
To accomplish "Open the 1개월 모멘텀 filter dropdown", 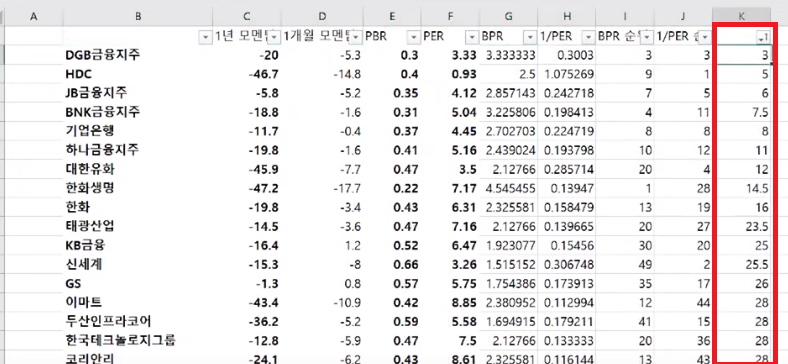I will pos(356,37).
